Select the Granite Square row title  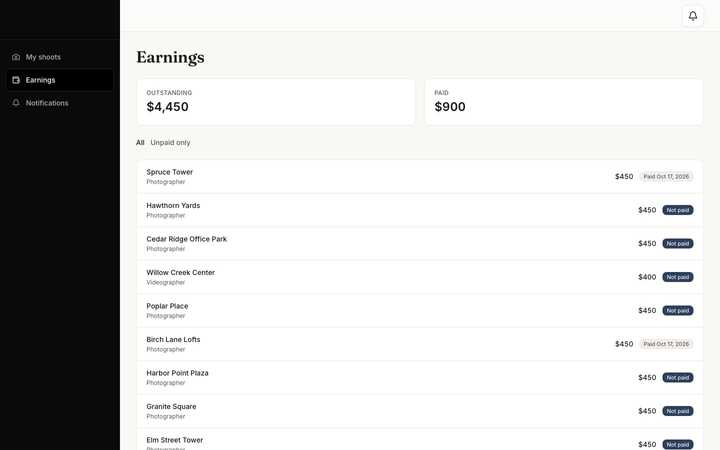click(x=171, y=407)
